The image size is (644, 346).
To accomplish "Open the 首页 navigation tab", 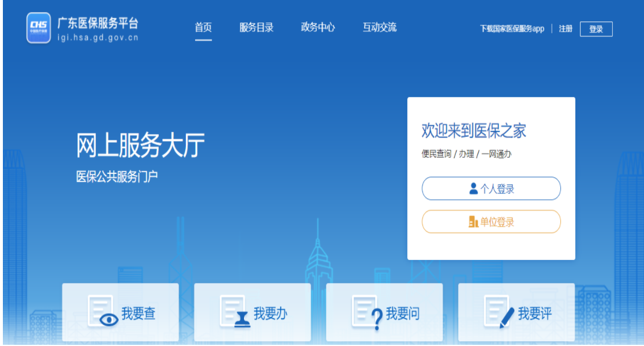I will [203, 28].
